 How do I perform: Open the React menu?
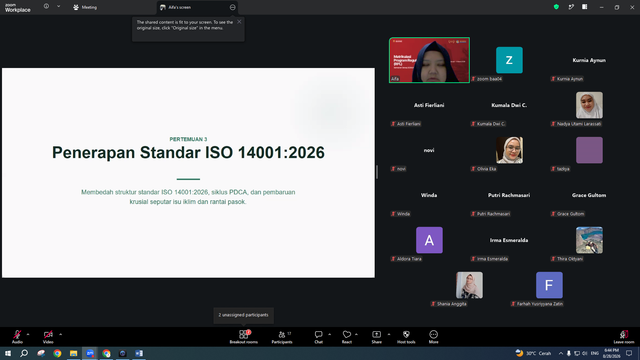tap(347, 336)
